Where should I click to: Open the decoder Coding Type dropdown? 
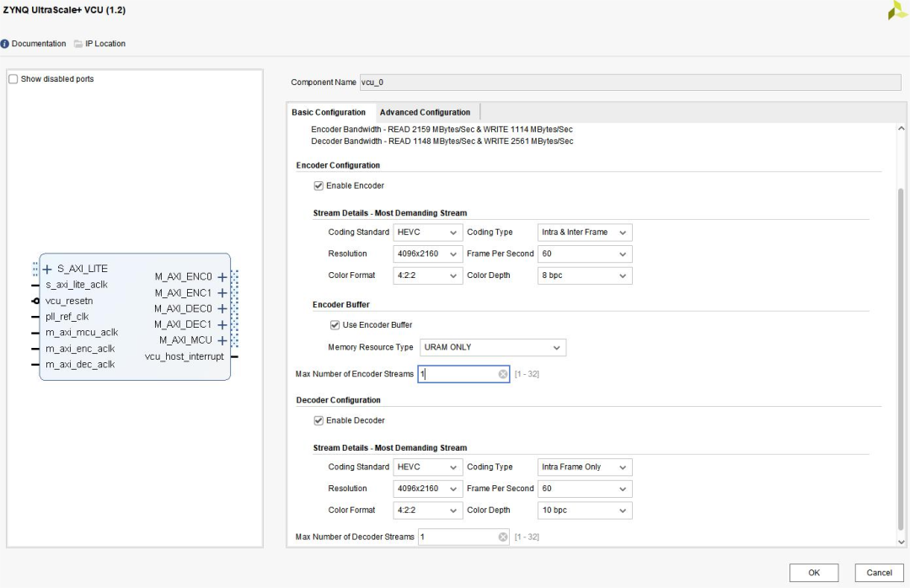coord(585,468)
